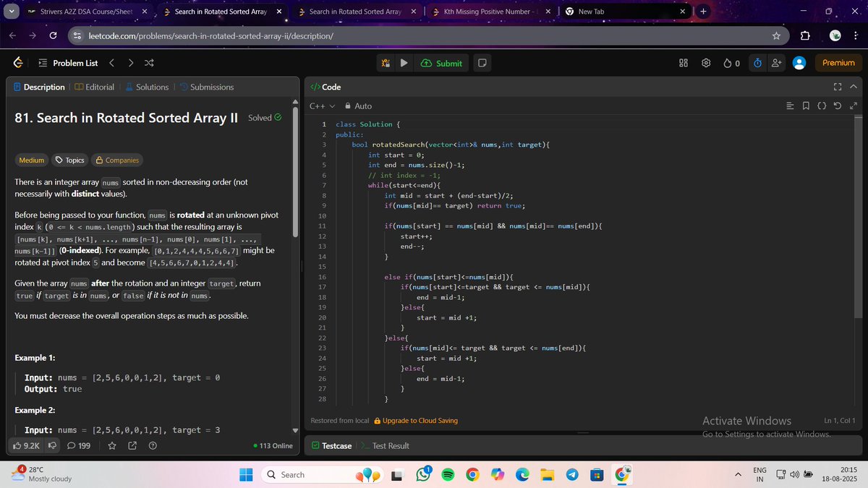
Task: Bookmark this page with browser star
Action: click(x=776, y=35)
